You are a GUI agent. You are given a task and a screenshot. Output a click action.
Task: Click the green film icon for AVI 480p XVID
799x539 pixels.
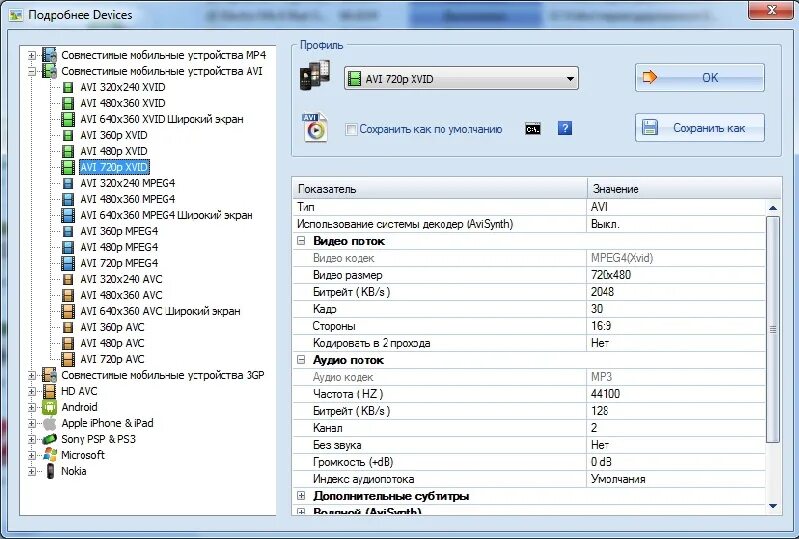pos(68,151)
